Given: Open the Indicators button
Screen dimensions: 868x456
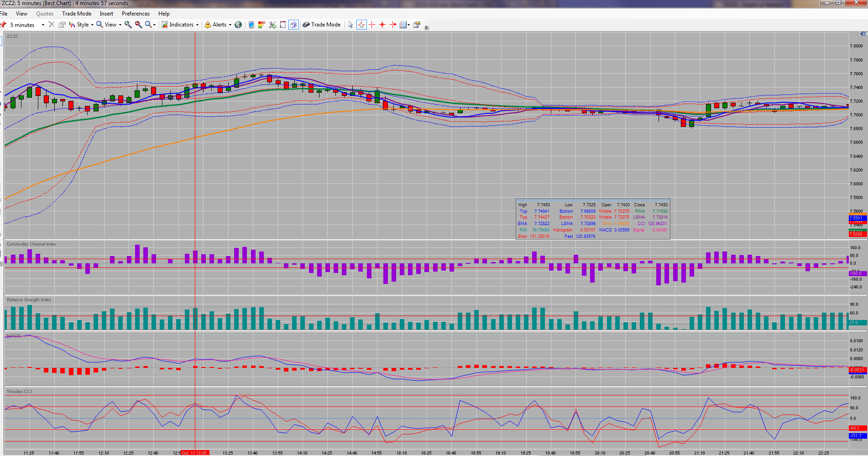Looking at the screenshot, I should click(x=181, y=25).
